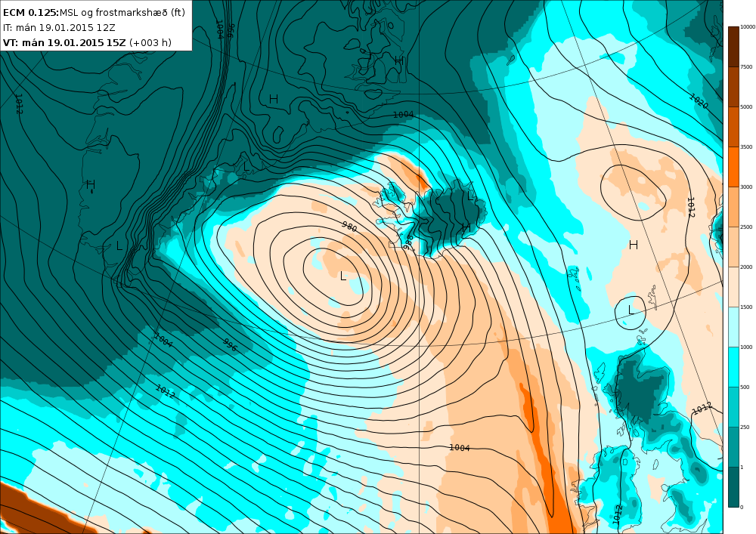756x534 pixels.
Task: Select the light orange 2500–3000 legend swatch
Action: [x=733, y=206]
